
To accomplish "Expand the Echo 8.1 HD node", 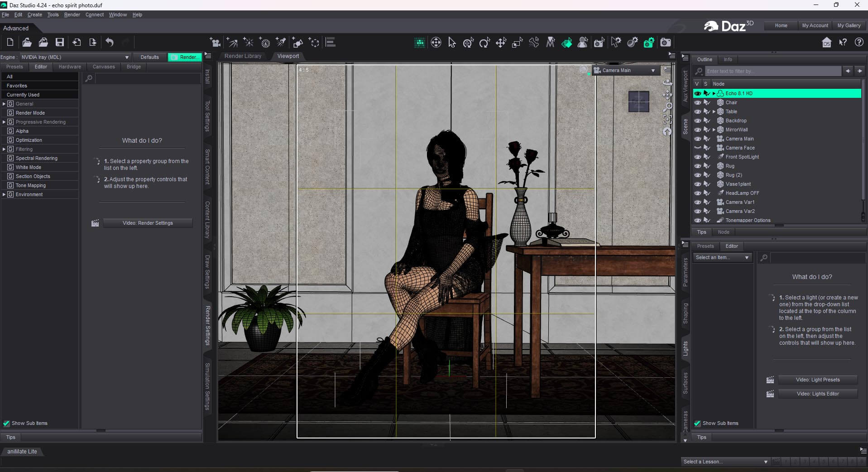I will (x=714, y=93).
